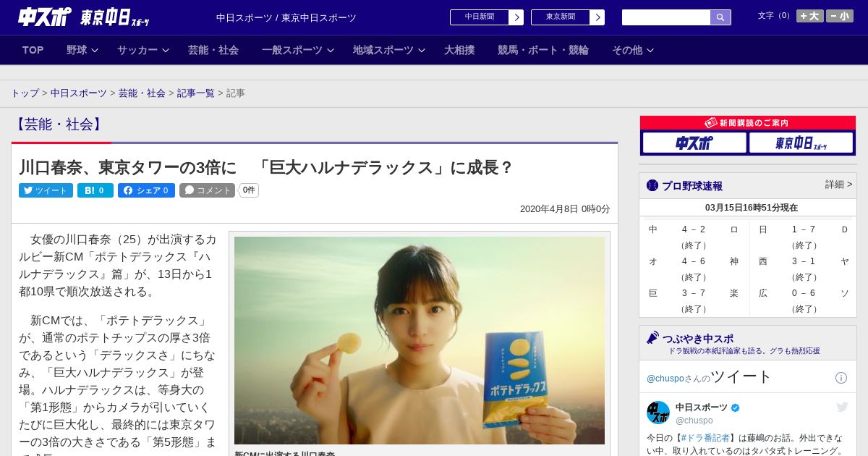Image resolution: width=868 pixels, height=456 pixels.
Task: Click the article date 2020年4月8日 0時0分
Action: click(x=565, y=209)
